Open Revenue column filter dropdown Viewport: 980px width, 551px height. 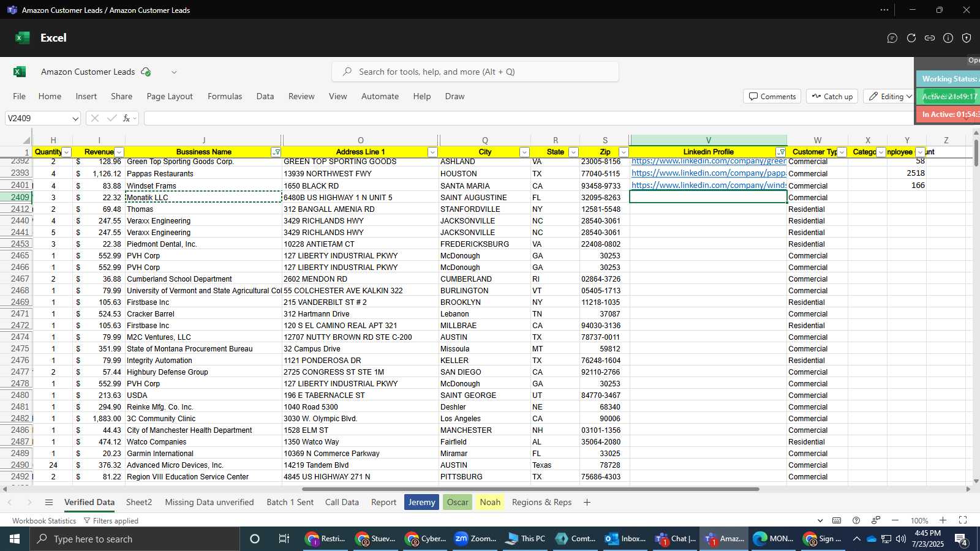[119, 152]
